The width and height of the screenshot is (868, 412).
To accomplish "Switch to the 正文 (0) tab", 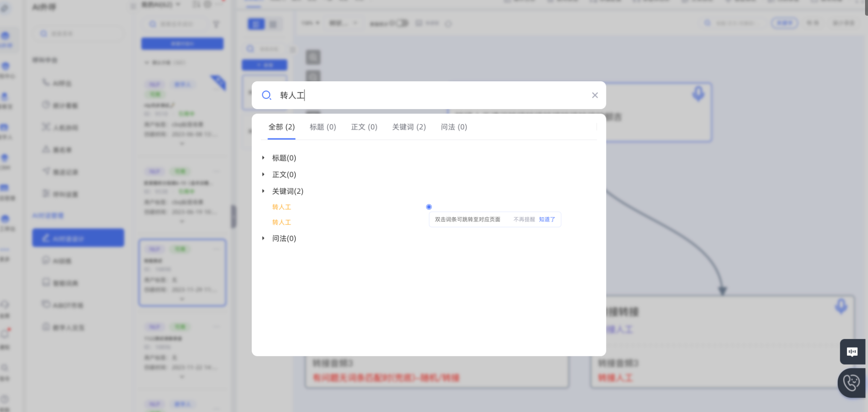I will [364, 127].
